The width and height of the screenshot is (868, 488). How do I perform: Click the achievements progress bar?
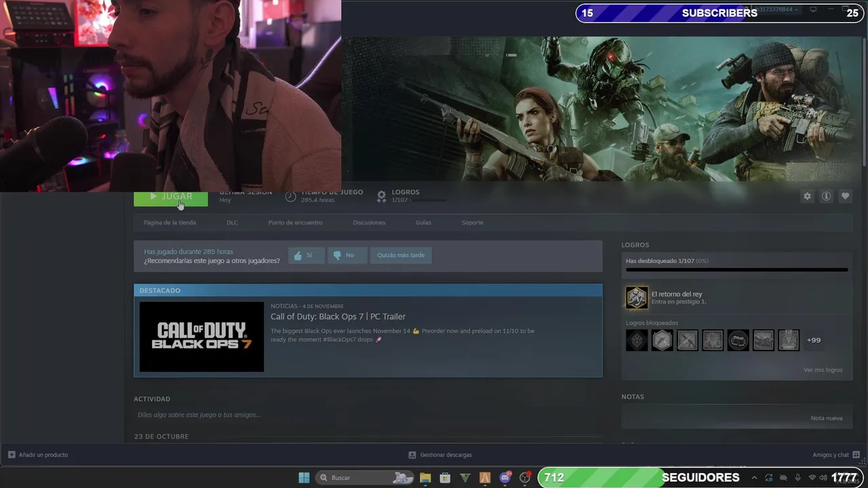point(736,270)
